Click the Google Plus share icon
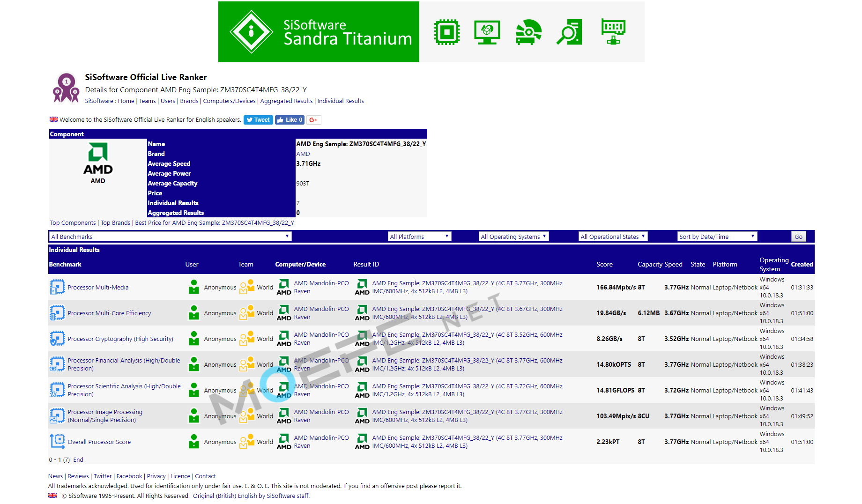Image resolution: width=862 pixels, height=504 pixels. coord(314,120)
